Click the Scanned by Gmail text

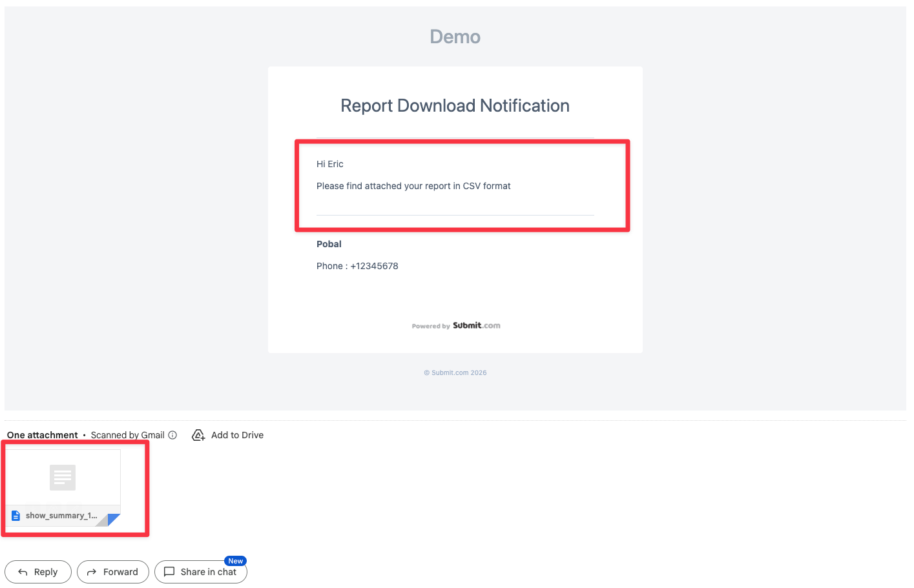click(x=127, y=435)
